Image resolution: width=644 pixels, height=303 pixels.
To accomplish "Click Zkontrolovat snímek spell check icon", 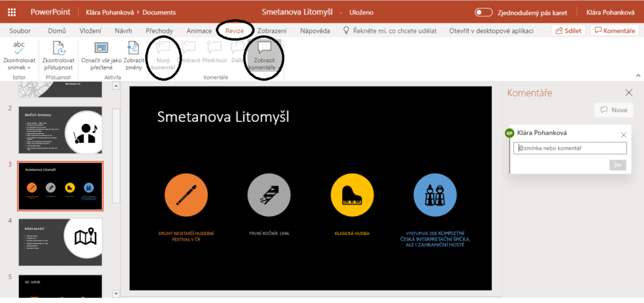I will pos(19,49).
